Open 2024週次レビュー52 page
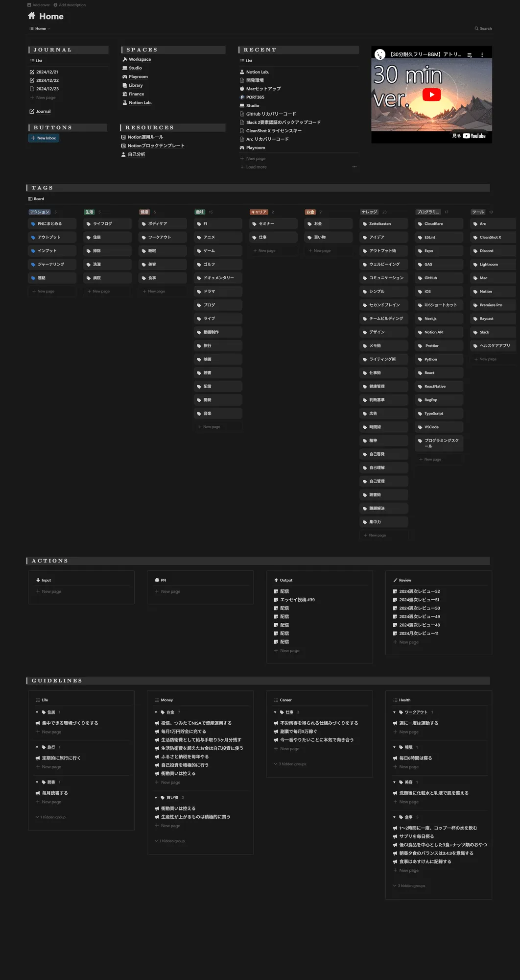Image resolution: width=520 pixels, height=980 pixels. pos(416,591)
